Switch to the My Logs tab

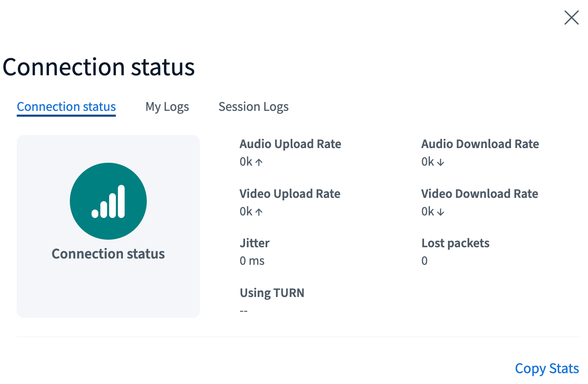[x=167, y=107]
